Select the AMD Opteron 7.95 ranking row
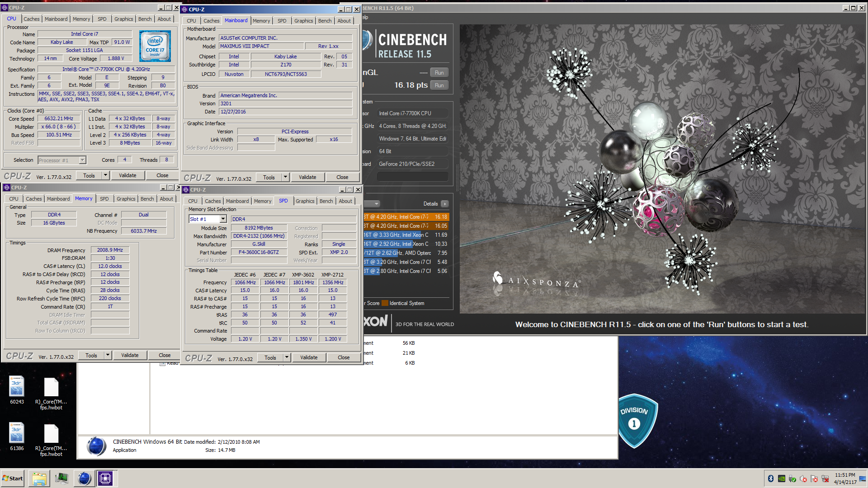This screenshot has width=868, height=488. click(x=406, y=253)
